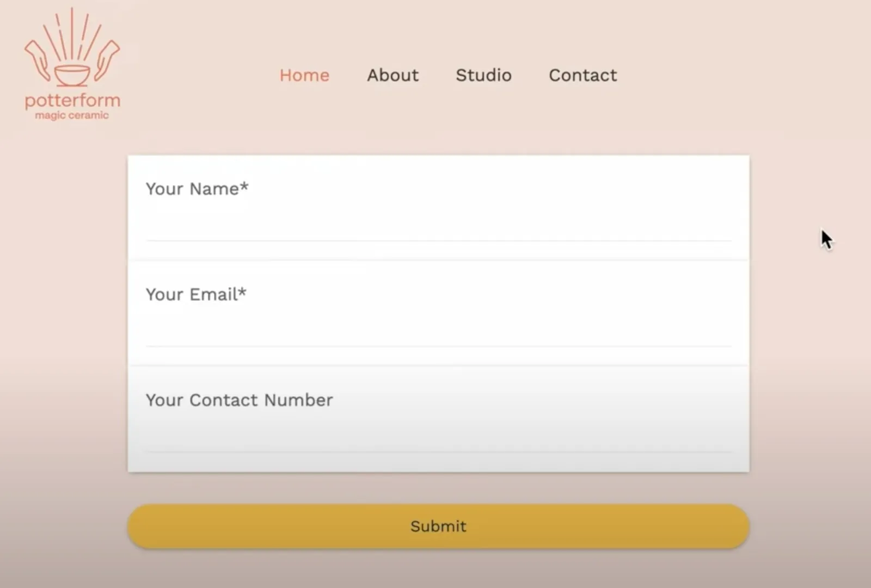Open the Studio menu item

[483, 75]
